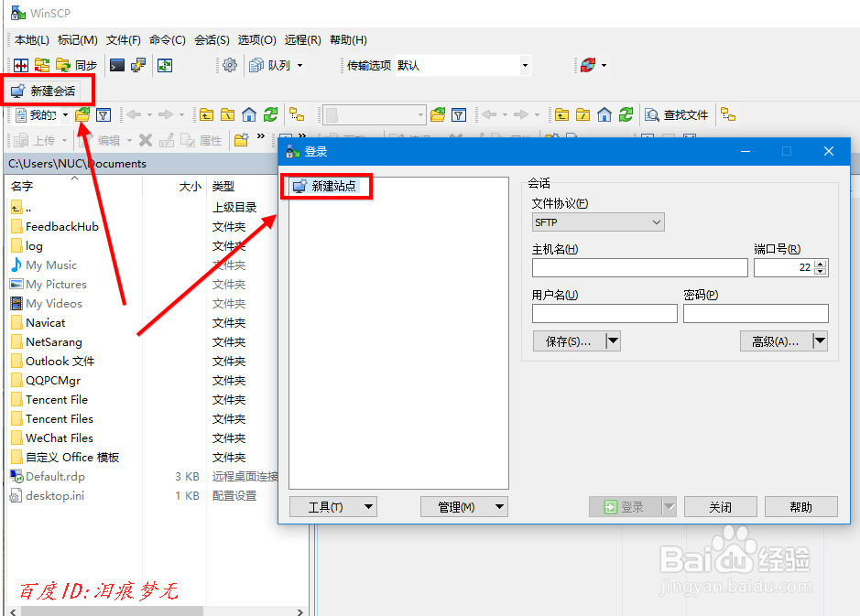Click the 关闭 close button
This screenshot has width=860, height=616.
tap(720, 507)
